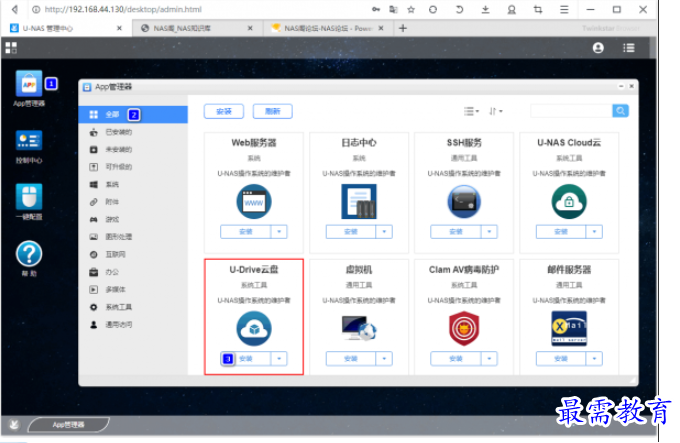Select 已安装的 category in sidebar
Screen dimensions: 680x443
click(x=133, y=132)
